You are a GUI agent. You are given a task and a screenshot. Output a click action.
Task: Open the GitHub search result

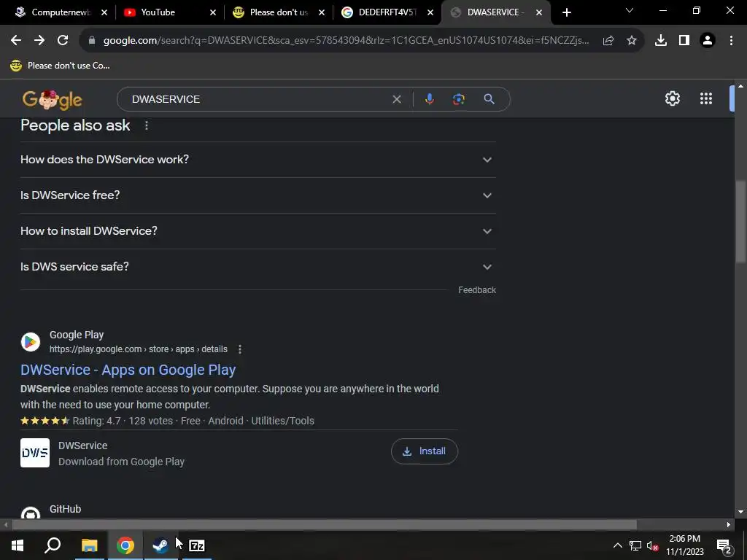[65, 509]
